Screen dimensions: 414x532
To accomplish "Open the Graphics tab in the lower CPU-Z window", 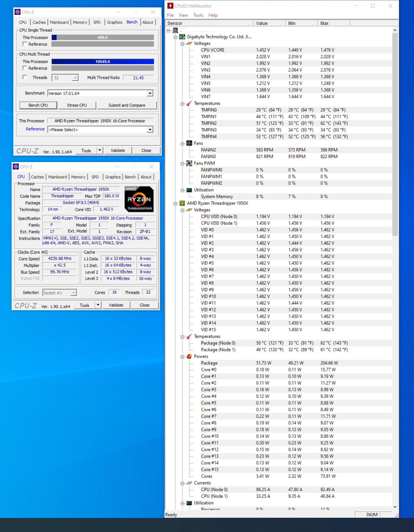I will point(113,177).
